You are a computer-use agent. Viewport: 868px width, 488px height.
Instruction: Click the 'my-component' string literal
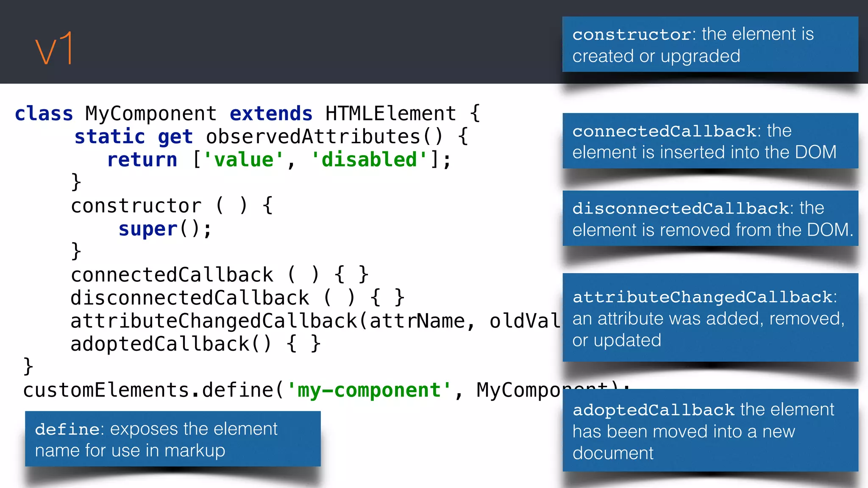pyautogui.click(x=369, y=390)
